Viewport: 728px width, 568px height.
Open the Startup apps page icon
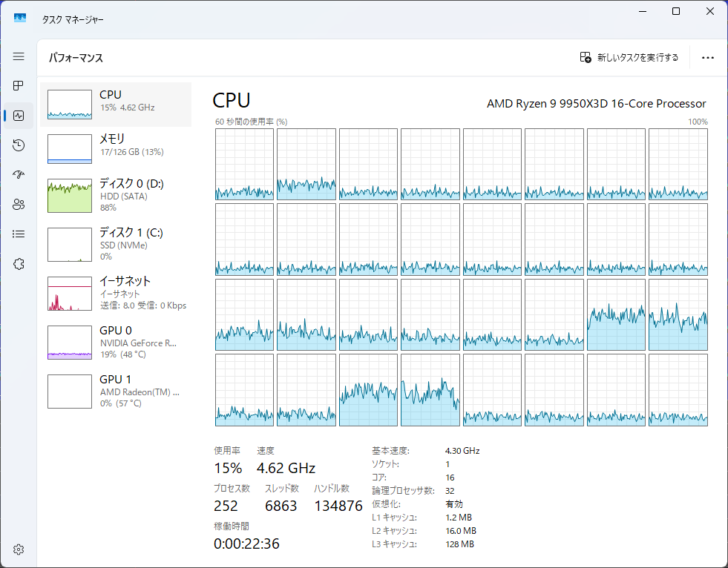19,175
